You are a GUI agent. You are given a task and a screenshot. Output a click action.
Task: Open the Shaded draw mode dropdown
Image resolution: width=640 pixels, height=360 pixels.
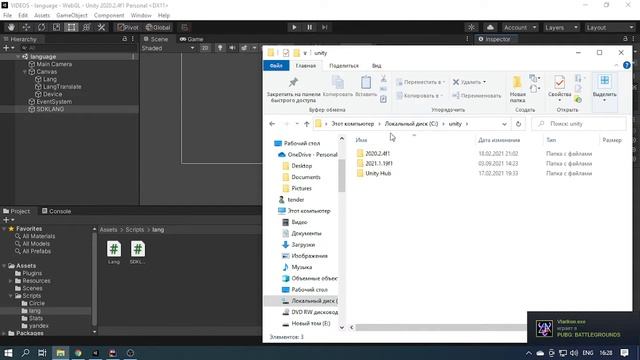(x=168, y=48)
